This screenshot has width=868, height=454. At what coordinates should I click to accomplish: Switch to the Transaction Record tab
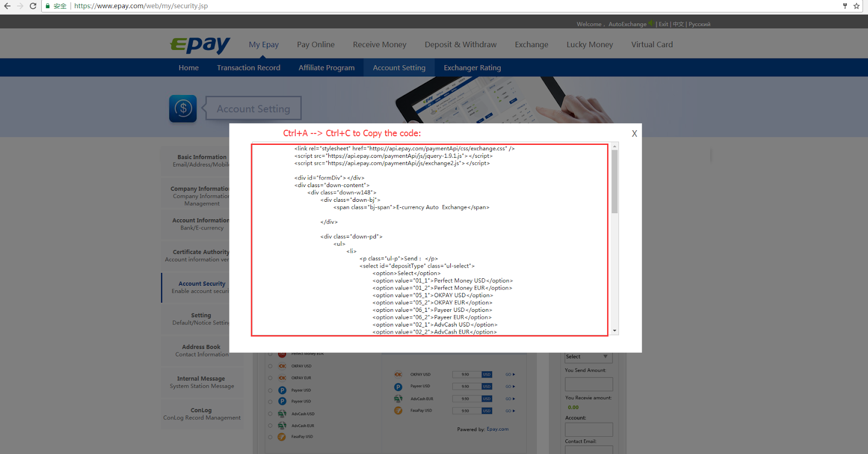[248, 68]
